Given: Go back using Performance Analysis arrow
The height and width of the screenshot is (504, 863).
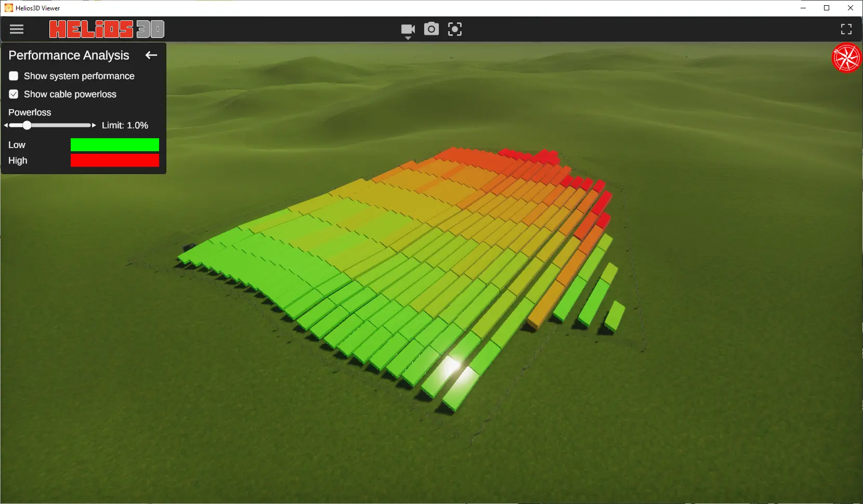Looking at the screenshot, I should [x=151, y=55].
